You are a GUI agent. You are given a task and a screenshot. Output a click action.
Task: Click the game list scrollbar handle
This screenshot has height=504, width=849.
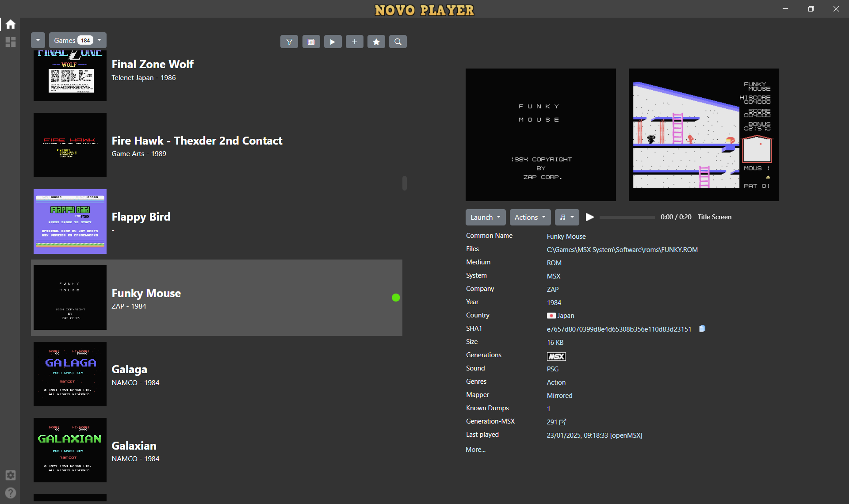[404, 183]
